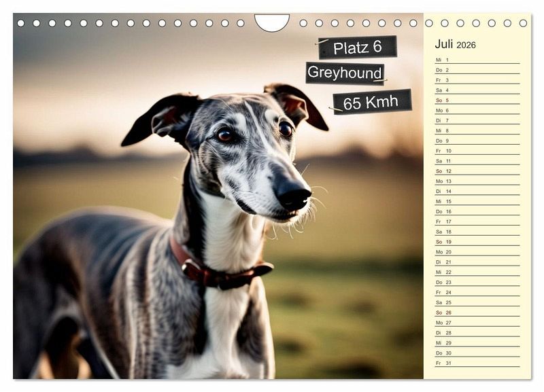Select the 'So 12' calendar row

[x=477, y=171]
